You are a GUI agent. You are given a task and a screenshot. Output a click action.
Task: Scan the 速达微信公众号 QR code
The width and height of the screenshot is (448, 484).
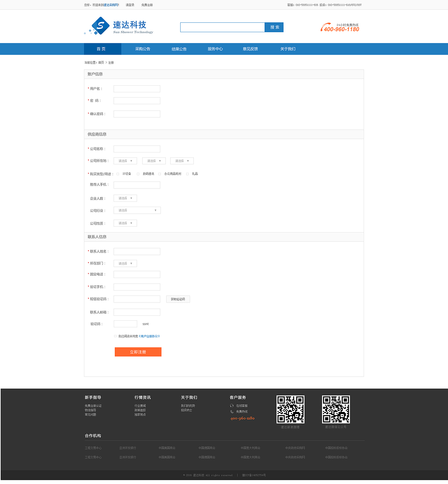[336, 410]
